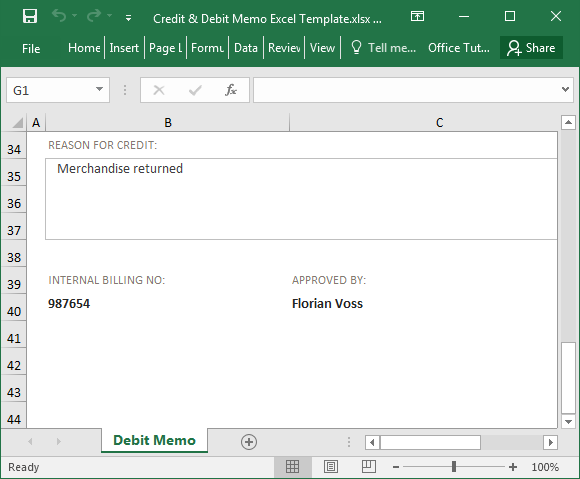Open the Insert ribbon tab

[124, 48]
